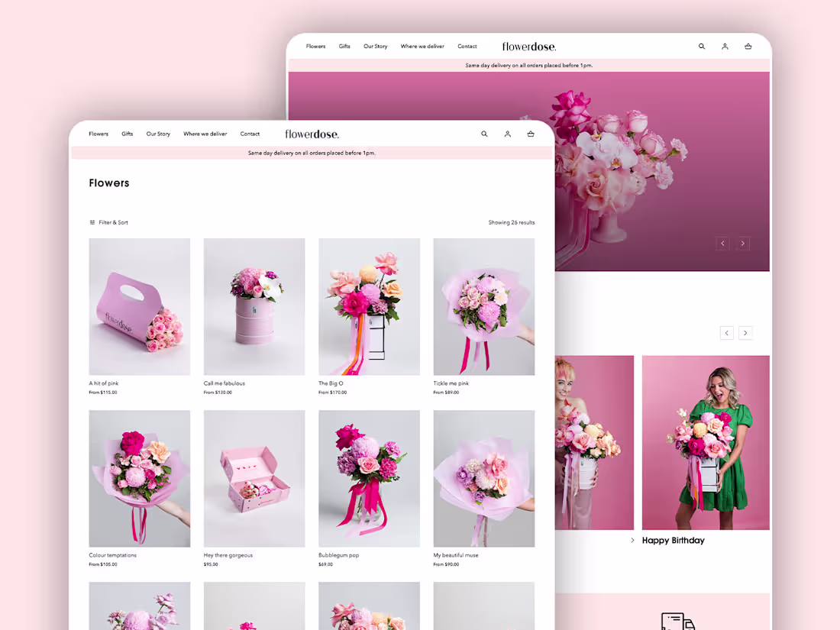Open Call me fabulous product image
Screen dimensions: 840x630
[254, 306]
